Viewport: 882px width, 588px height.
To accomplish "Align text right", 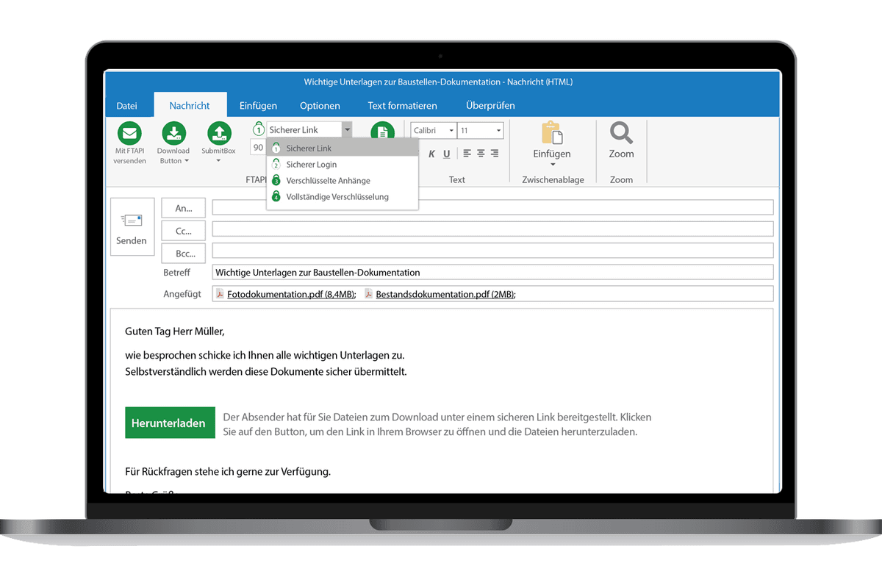I will tap(494, 154).
